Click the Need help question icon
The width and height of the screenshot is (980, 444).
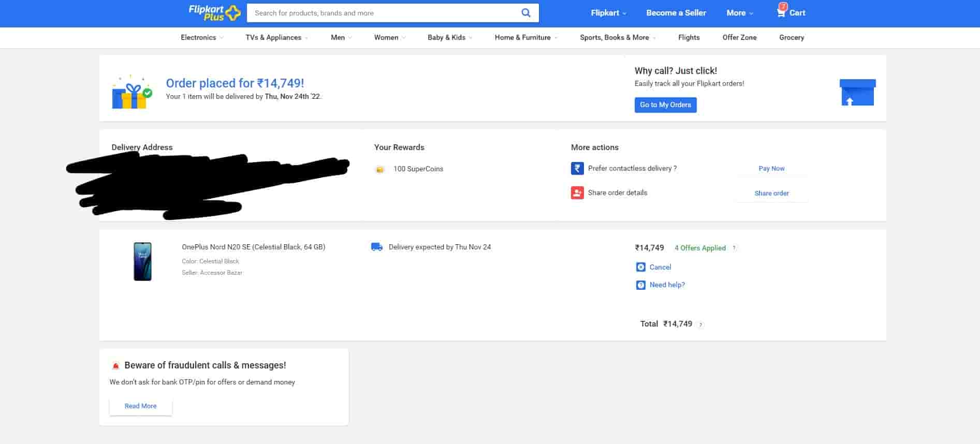tap(640, 285)
